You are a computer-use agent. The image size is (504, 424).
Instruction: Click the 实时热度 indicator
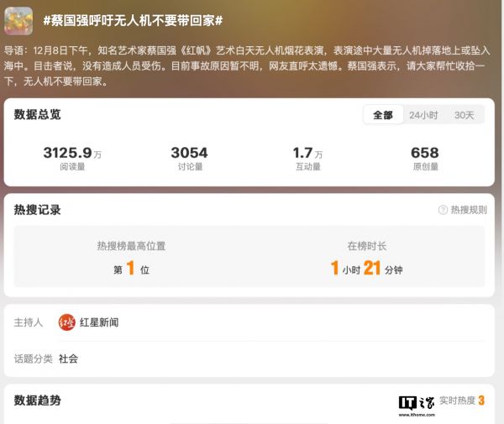461,400
